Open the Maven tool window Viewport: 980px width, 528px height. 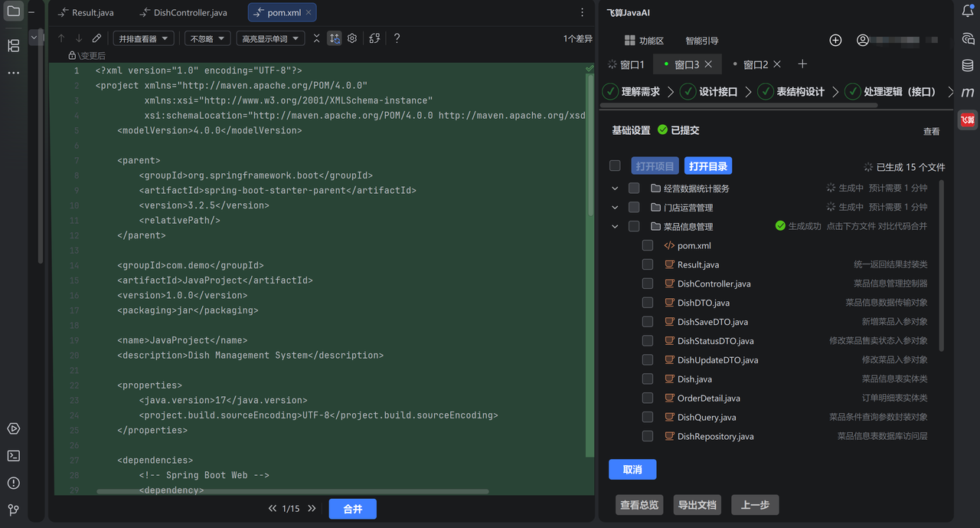click(x=968, y=92)
